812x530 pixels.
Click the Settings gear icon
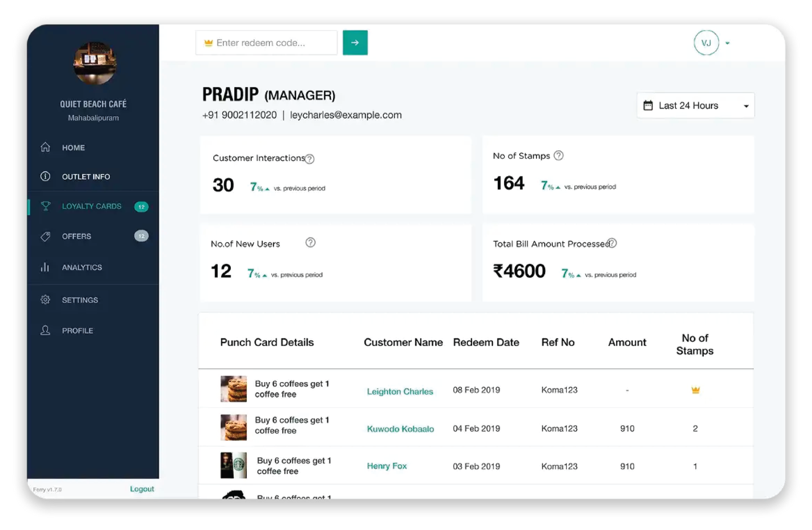(45, 299)
